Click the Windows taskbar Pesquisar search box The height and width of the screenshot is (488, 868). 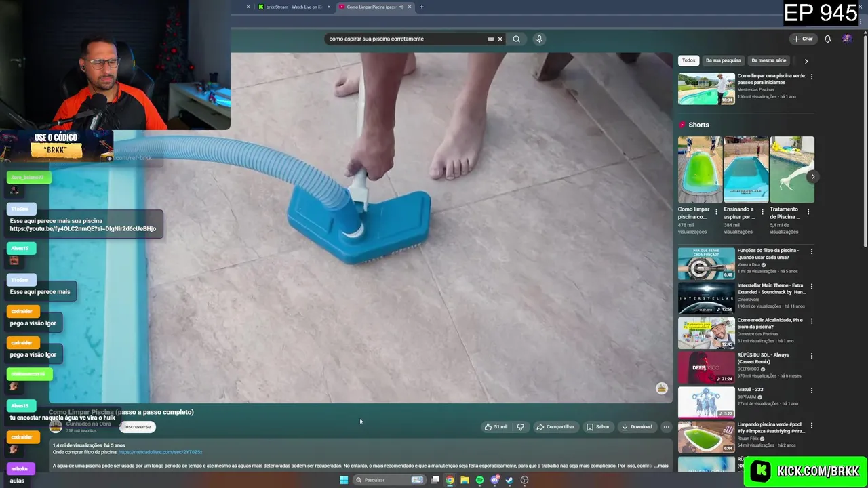[390, 480]
